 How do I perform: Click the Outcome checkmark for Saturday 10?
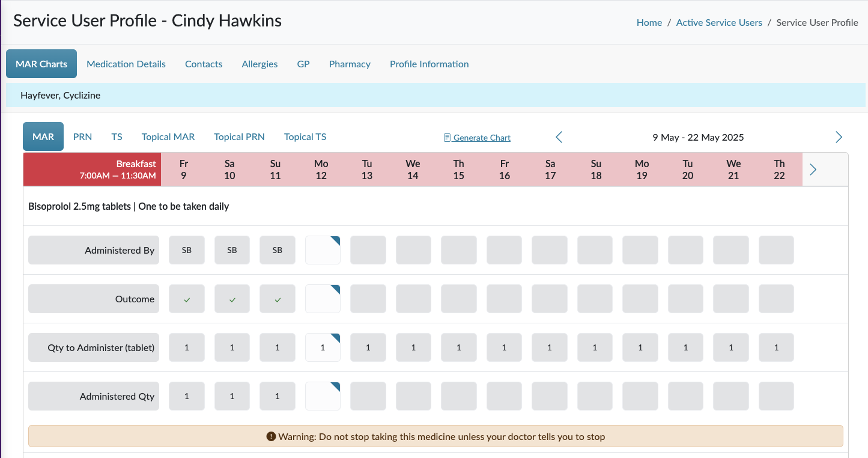tap(232, 299)
